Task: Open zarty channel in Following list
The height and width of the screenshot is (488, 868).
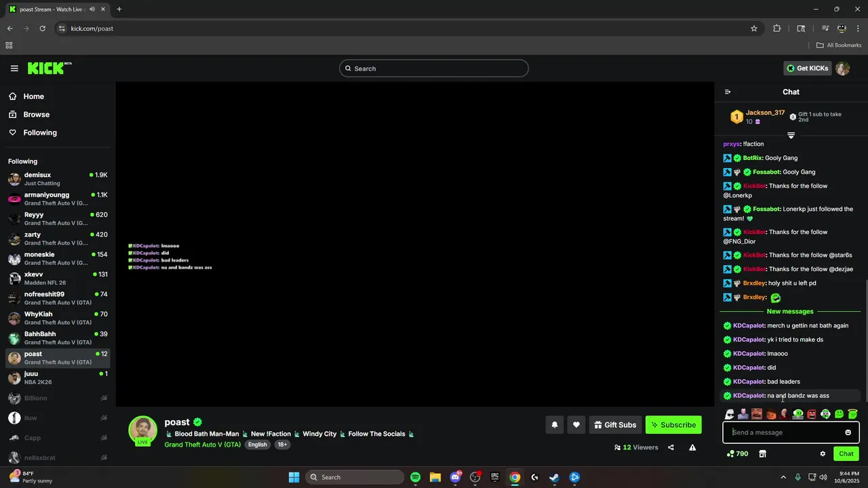Action: click(x=58, y=239)
